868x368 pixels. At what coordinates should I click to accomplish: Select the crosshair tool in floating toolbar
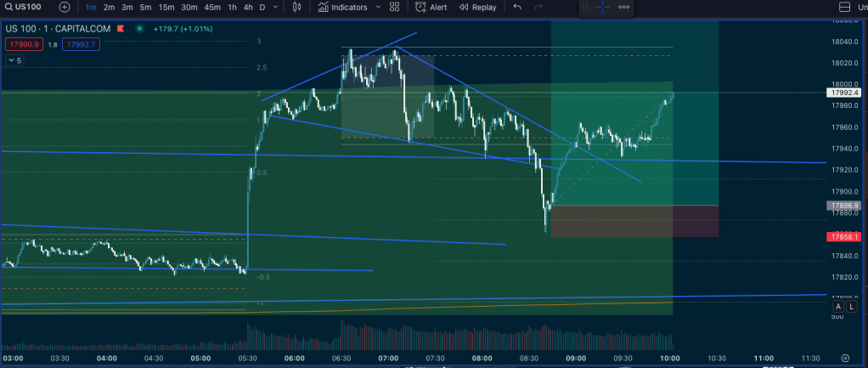point(602,7)
